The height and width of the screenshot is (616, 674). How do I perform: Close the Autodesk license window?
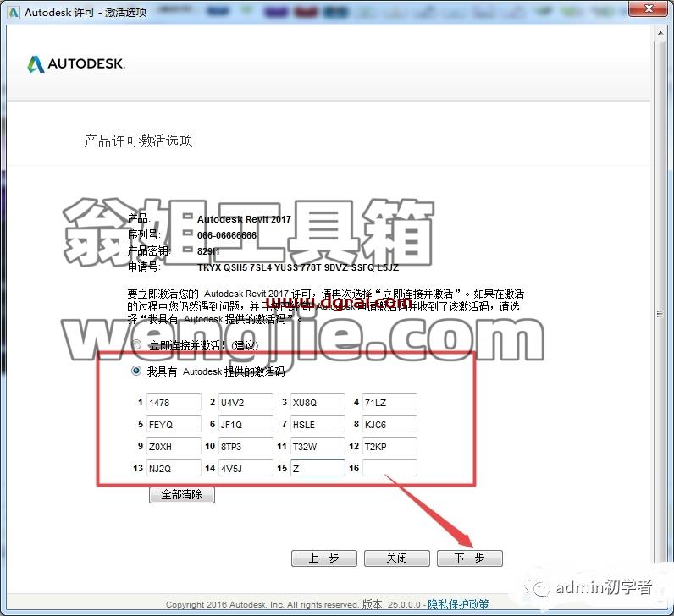pyautogui.click(x=649, y=8)
